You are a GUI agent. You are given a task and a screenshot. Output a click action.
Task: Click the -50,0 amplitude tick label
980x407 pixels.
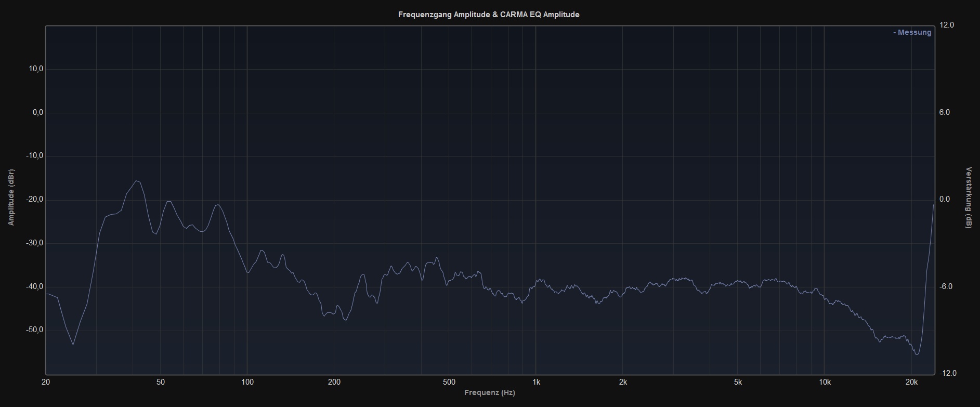point(35,330)
